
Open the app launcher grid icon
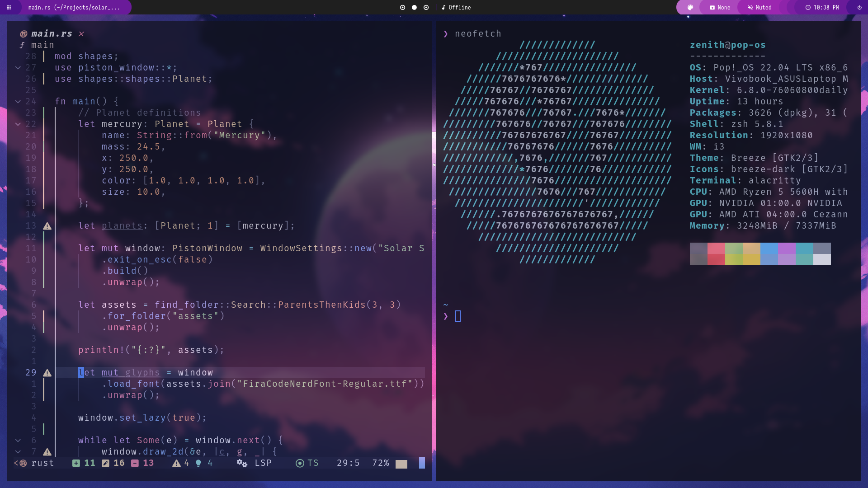tap(9, 7)
